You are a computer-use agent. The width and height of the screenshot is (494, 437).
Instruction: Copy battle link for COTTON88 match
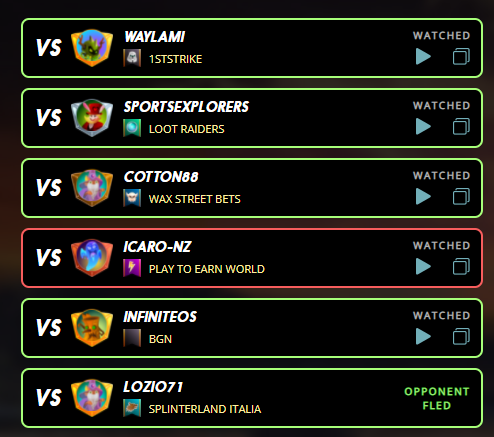click(x=461, y=196)
